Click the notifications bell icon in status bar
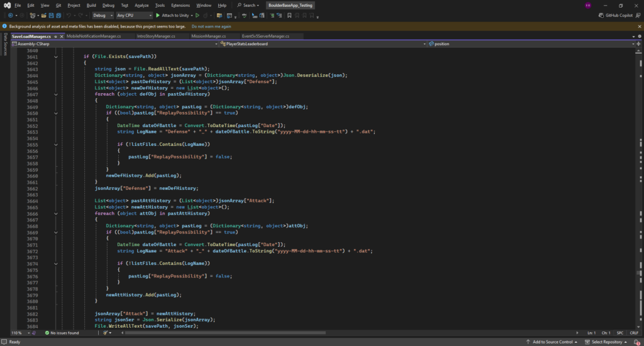 pyautogui.click(x=636, y=342)
